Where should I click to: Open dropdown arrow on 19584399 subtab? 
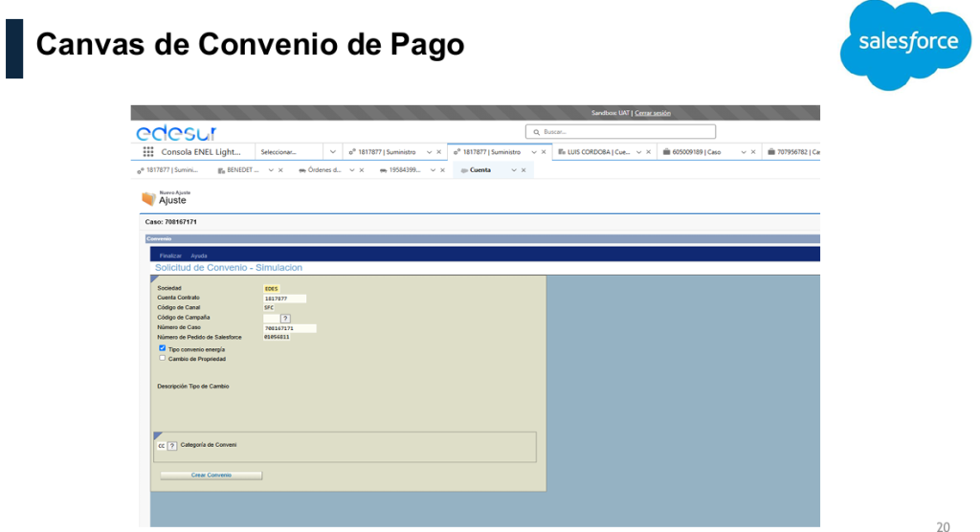pyautogui.click(x=432, y=170)
